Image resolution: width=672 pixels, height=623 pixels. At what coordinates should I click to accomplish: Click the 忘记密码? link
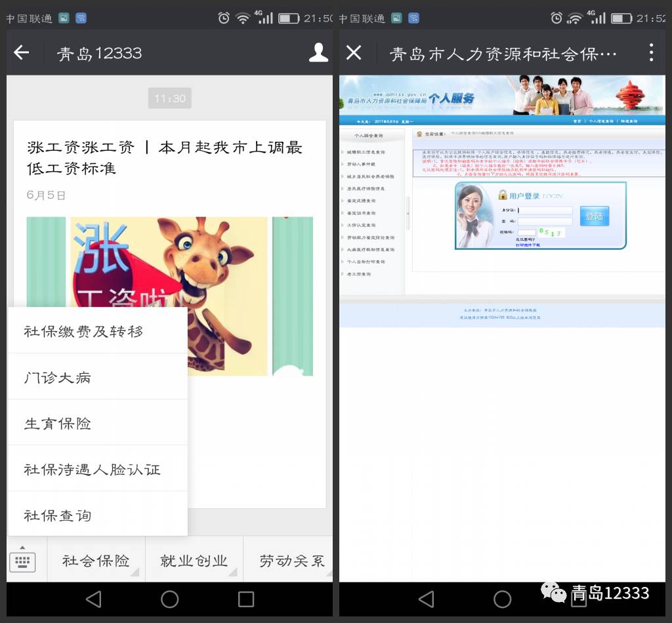click(x=527, y=239)
